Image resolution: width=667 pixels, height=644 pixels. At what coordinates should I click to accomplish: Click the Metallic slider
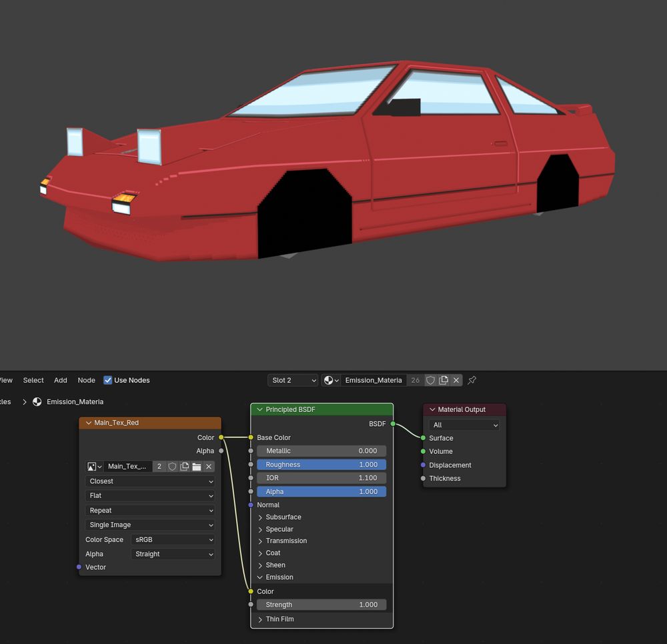321,451
